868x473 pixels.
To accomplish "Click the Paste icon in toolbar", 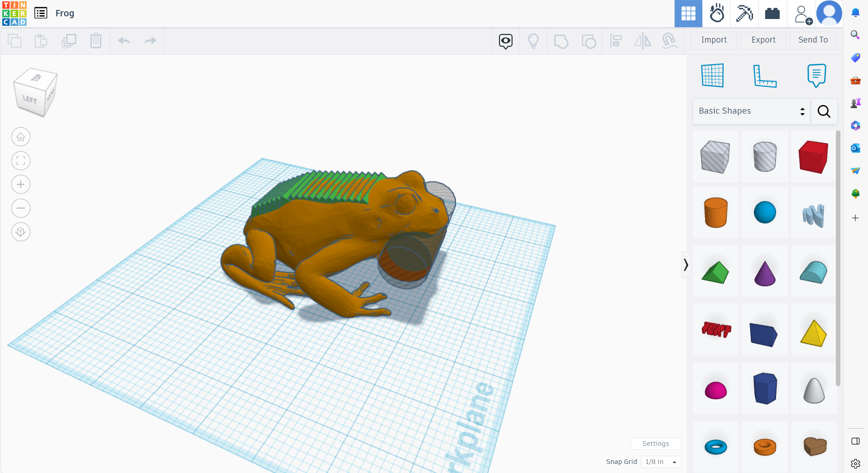I will [41, 41].
